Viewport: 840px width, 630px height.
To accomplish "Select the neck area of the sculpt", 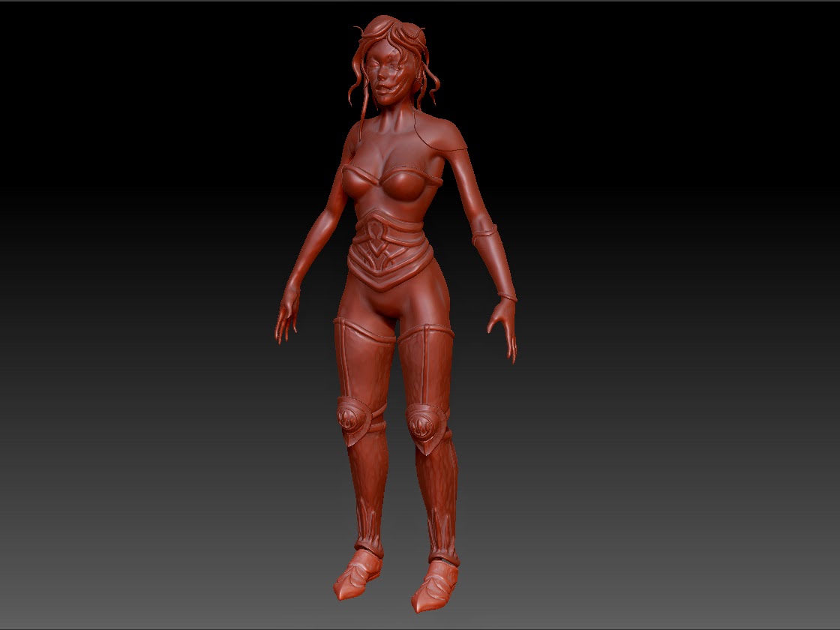I will [390, 116].
